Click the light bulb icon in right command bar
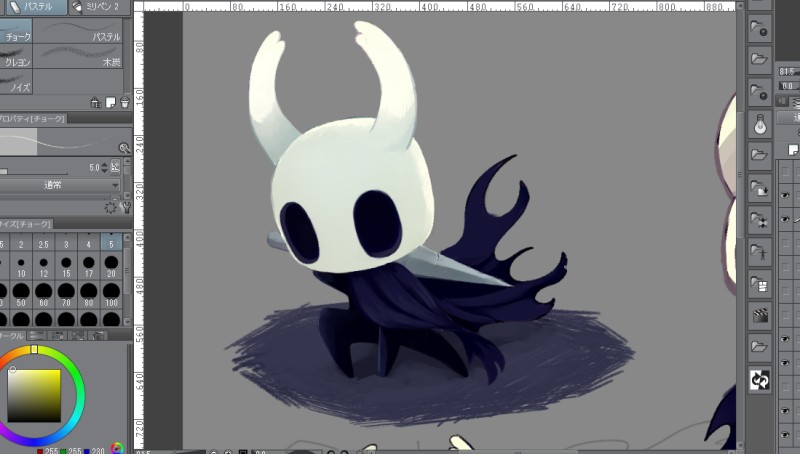The height and width of the screenshot is (454, 800). point(760,123)
